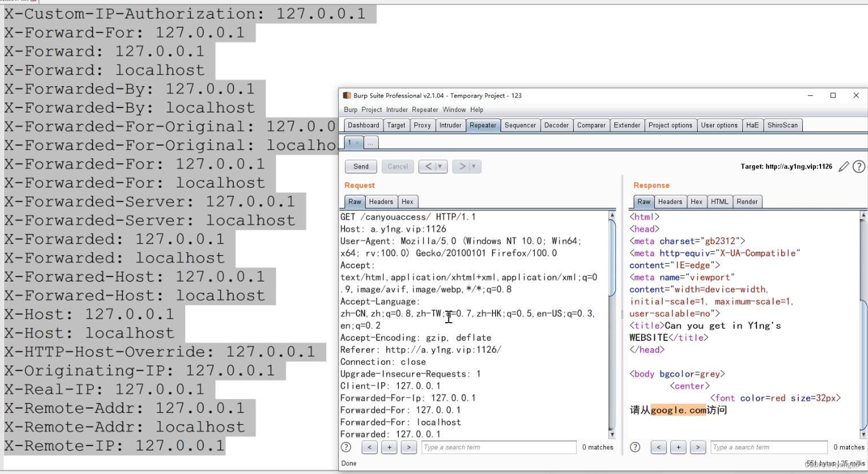Image resolution: width=868 pixels, height=474 pixels.
Task: Show request in Raw view
Action: pyautogui.click(x=355, y=202)
